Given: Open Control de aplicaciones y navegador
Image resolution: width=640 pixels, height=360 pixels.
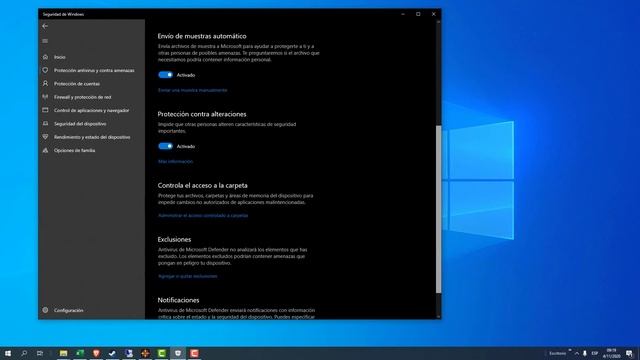Looking at the screenshot, I should point(91,111).
